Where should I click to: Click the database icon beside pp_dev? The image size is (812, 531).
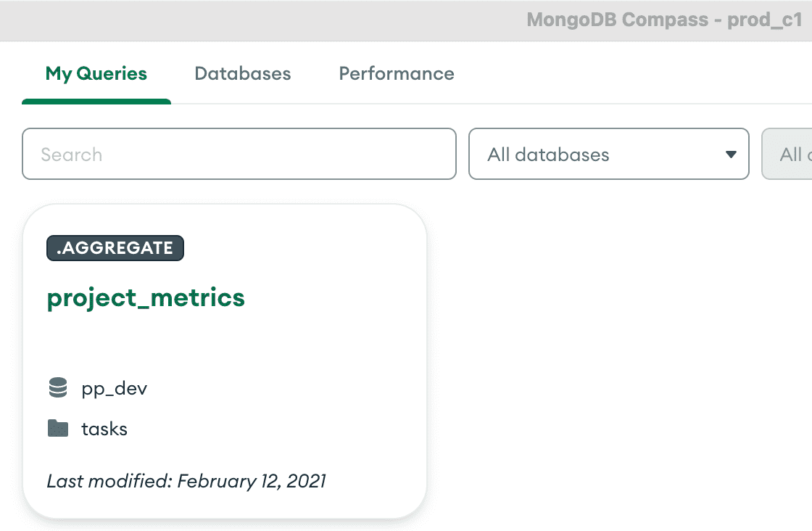(x=58, y=387)
